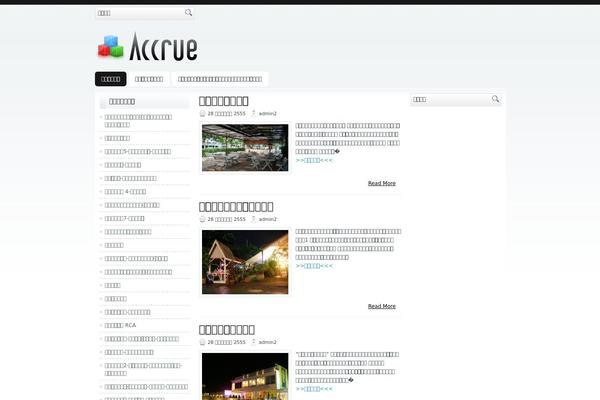Click the author icon beside admin2 on gazebo post
The width and height of the screenshot is (600, 400).
(253, 219)
